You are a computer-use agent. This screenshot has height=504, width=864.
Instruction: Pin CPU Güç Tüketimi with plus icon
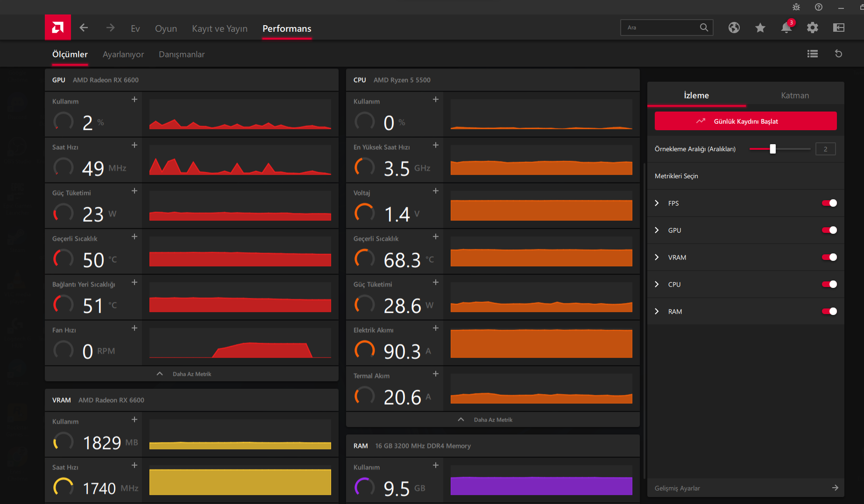pyautogui.click(x=436, y=282)
